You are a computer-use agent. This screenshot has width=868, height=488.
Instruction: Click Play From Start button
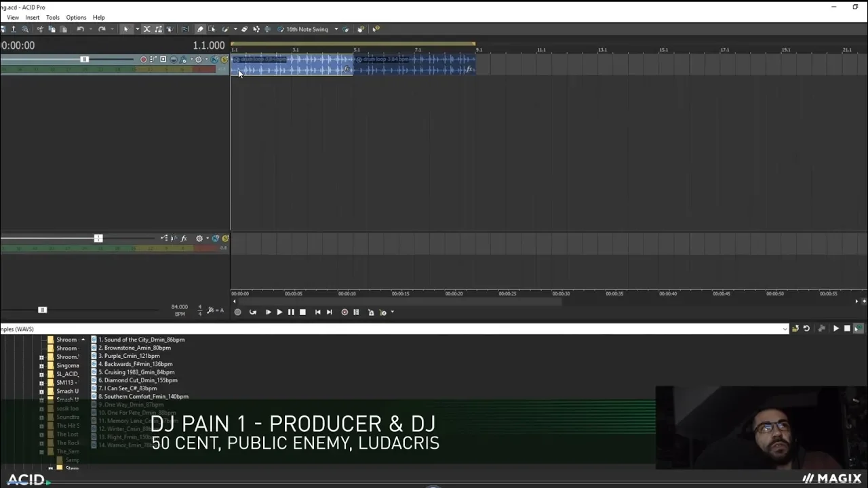pos(268,312)
